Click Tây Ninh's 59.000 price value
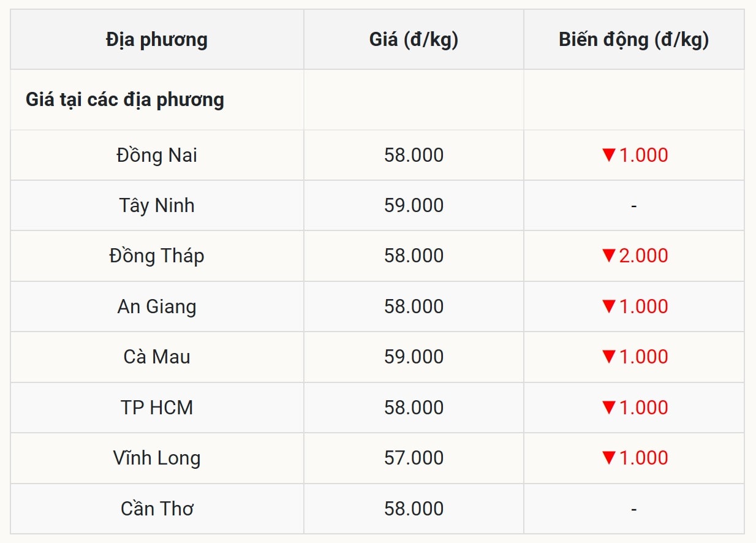The image size is (756, 543). (x=414, y=205)
